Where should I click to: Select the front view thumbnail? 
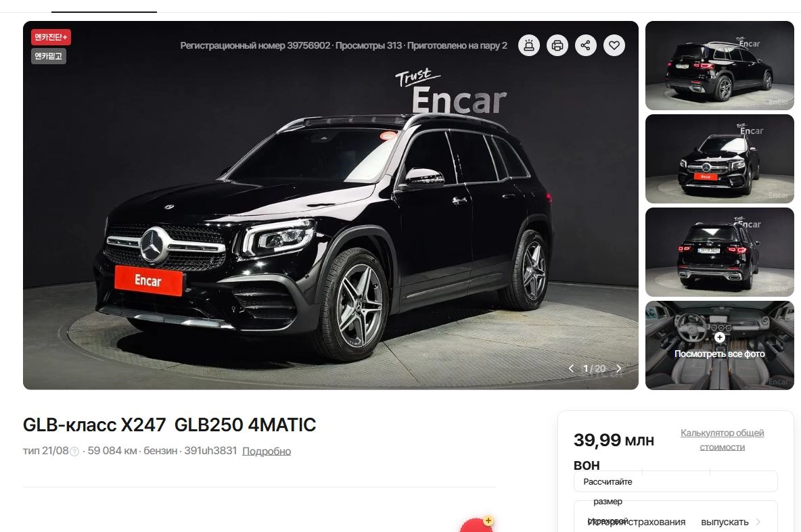point(719,159)
